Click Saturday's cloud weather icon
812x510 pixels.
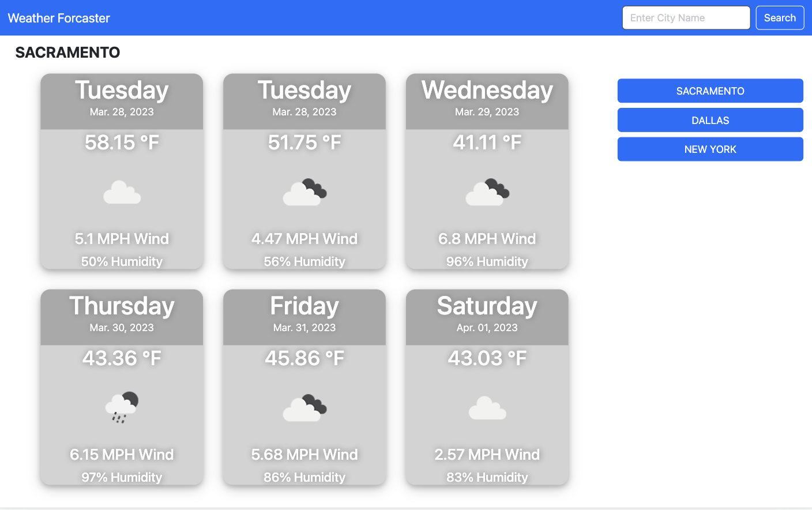click(487, 408)
